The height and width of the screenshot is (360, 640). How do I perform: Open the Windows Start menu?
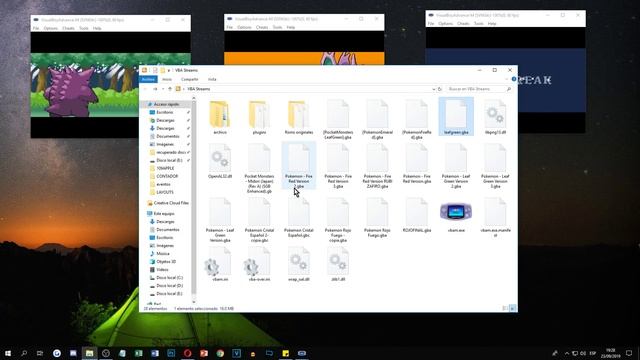[x=8, y=353]
